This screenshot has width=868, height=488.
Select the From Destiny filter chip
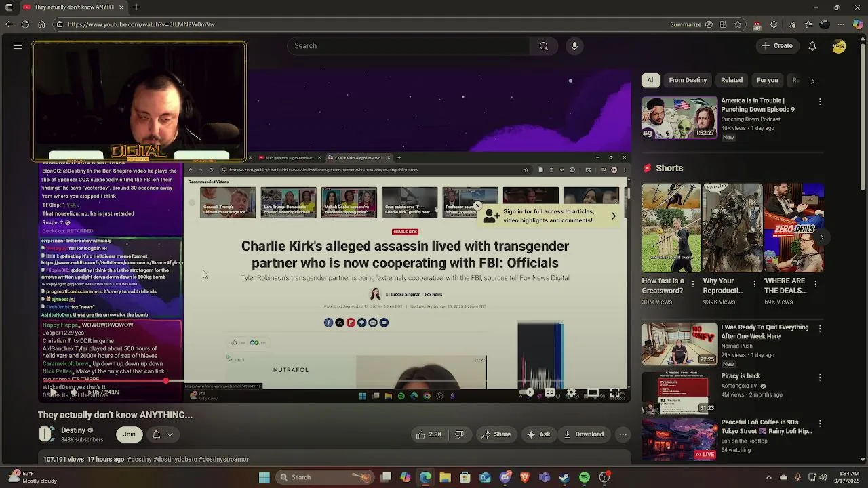tap(688, 80)
